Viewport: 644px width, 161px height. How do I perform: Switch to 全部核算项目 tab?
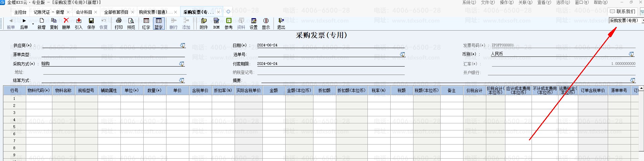click(116, 12)
